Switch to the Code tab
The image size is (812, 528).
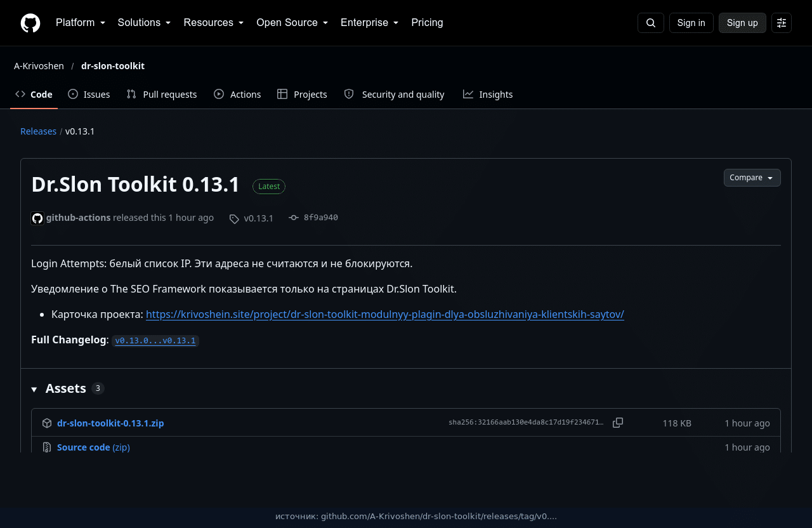coord(34,95)
